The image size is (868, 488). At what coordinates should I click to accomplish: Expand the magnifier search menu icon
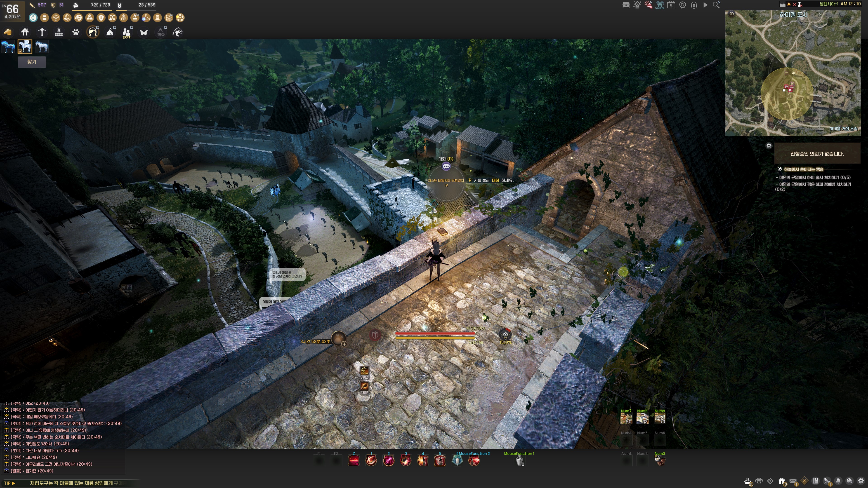pyautogui.click(x=716, y=5)
